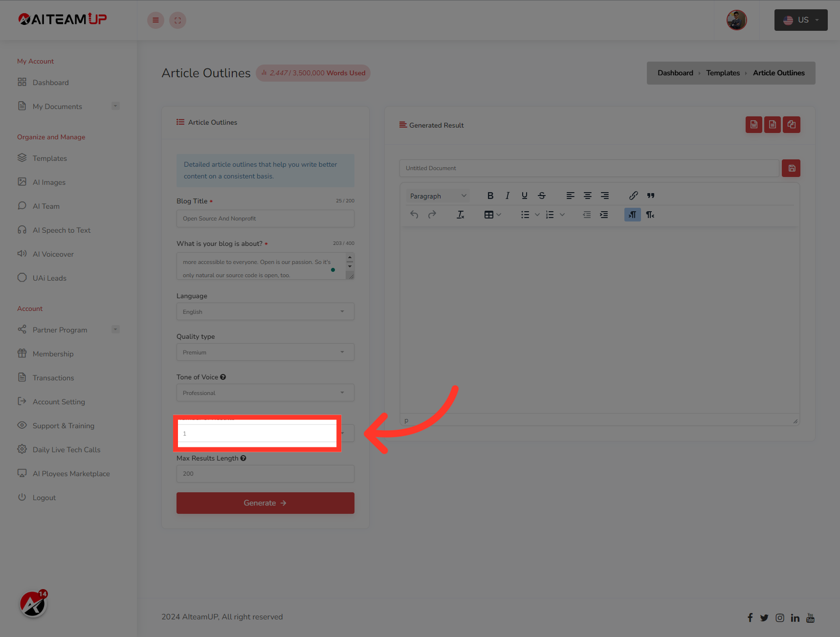Export result as Word document

tap(753, 125)
